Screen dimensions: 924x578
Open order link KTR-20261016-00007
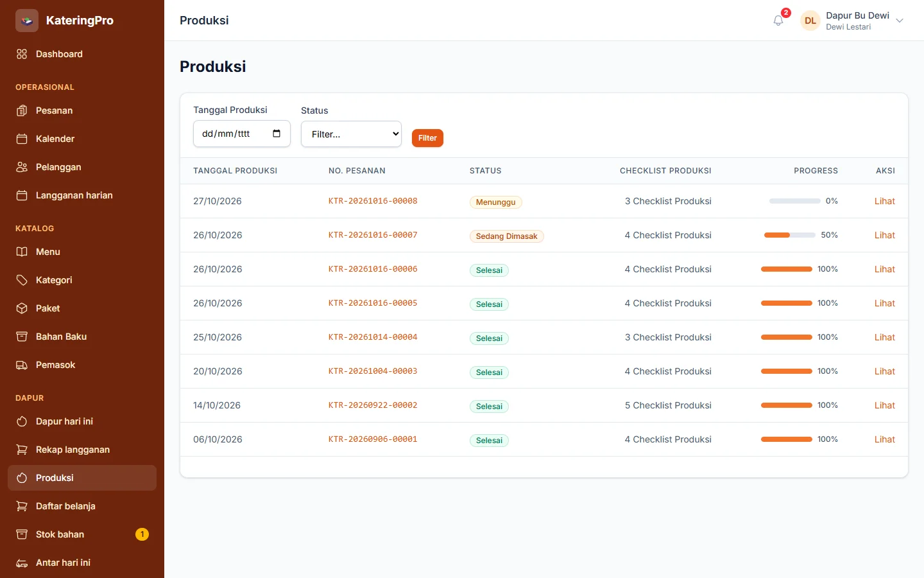click(373, 235)
